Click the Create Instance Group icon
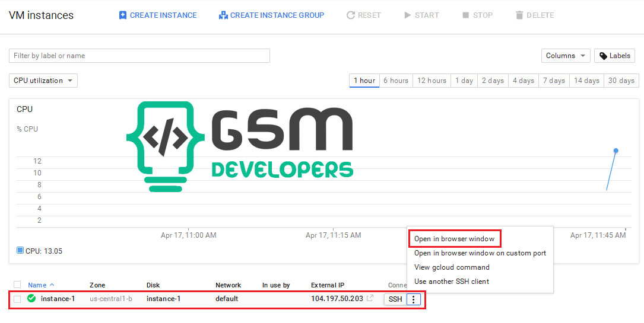 (x=223, y=15)
